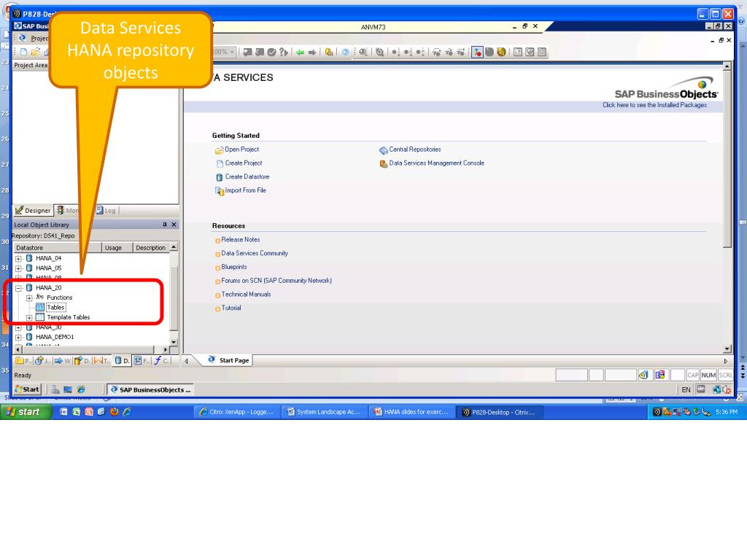Screen dimensions: 747x560
Task: Expand the HANA_04 datastore node
Action: click(x=18, y=259)
